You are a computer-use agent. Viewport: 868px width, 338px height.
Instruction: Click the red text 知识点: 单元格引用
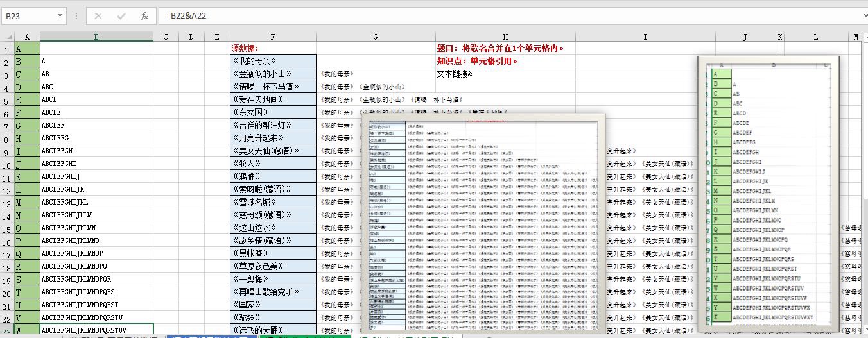[477, 61]
